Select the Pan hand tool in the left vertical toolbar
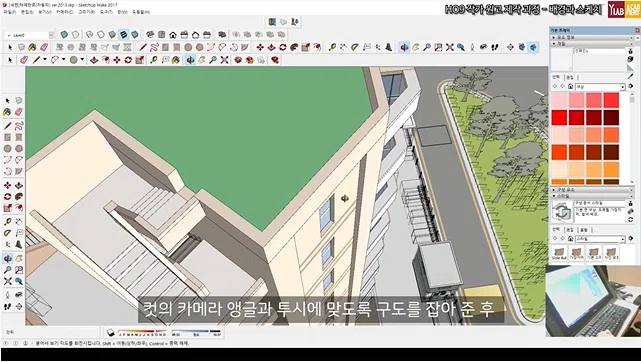This screenshot has height=362, width=641. [19, 258]
